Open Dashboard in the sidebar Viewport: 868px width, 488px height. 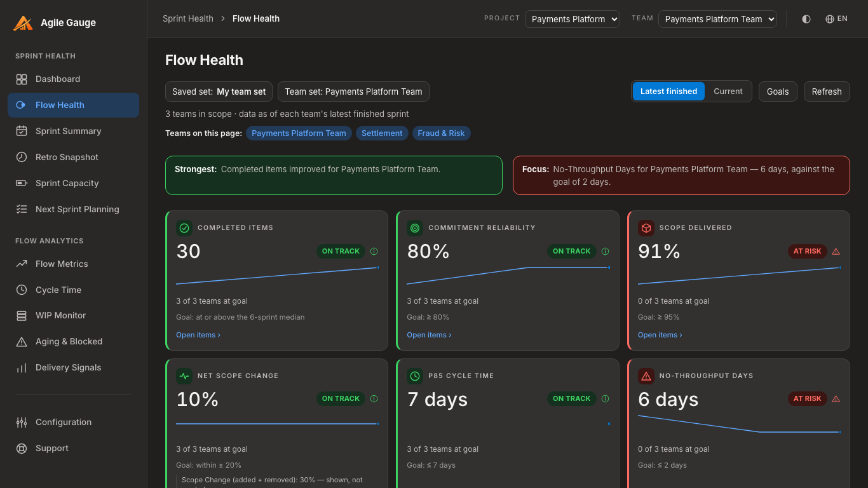(x=73, y=79)
